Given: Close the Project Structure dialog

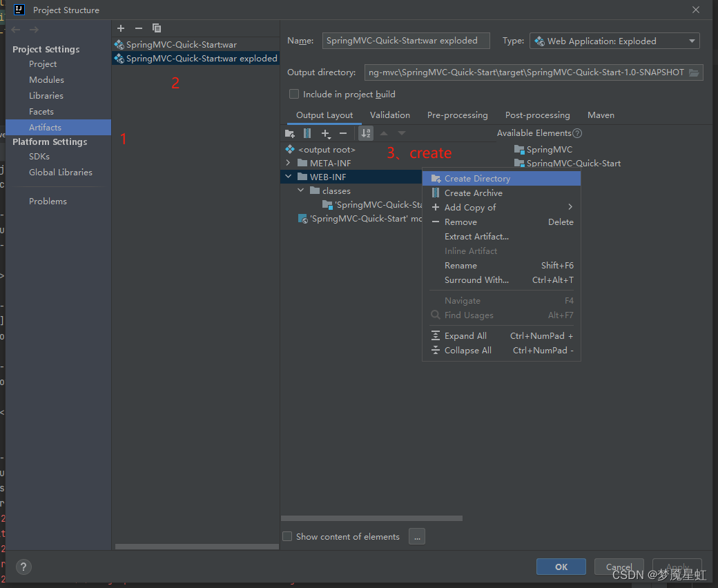Looking at the screenshot, I should tap(696, 10).
